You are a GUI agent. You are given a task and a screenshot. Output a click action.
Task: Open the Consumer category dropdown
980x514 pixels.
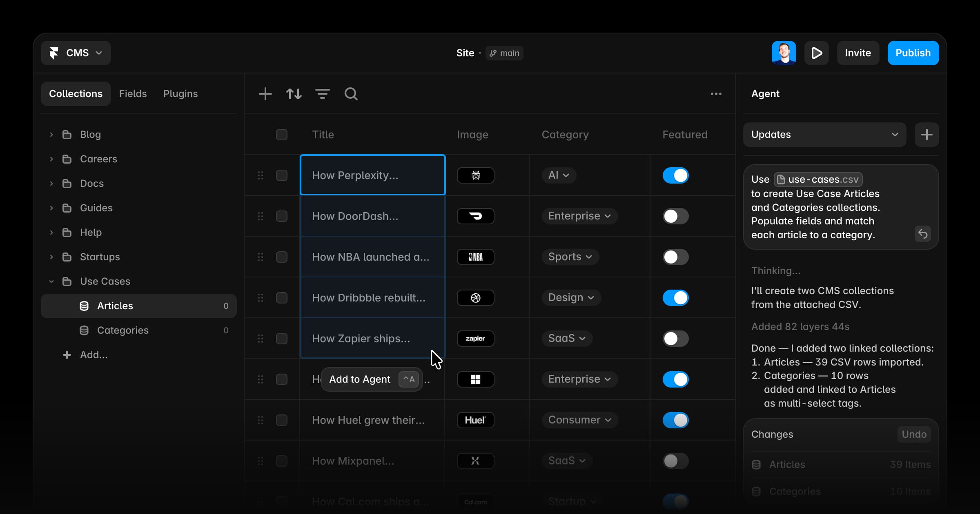580,420
